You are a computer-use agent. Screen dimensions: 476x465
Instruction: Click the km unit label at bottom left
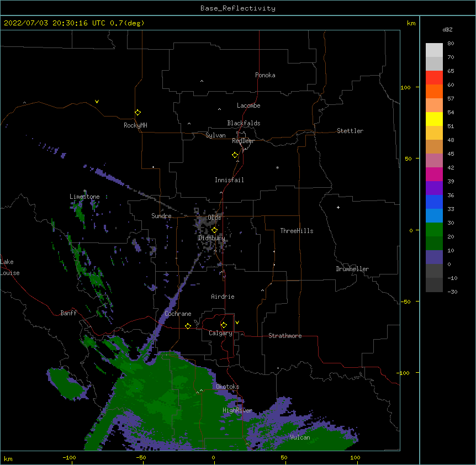pos(8,459)
